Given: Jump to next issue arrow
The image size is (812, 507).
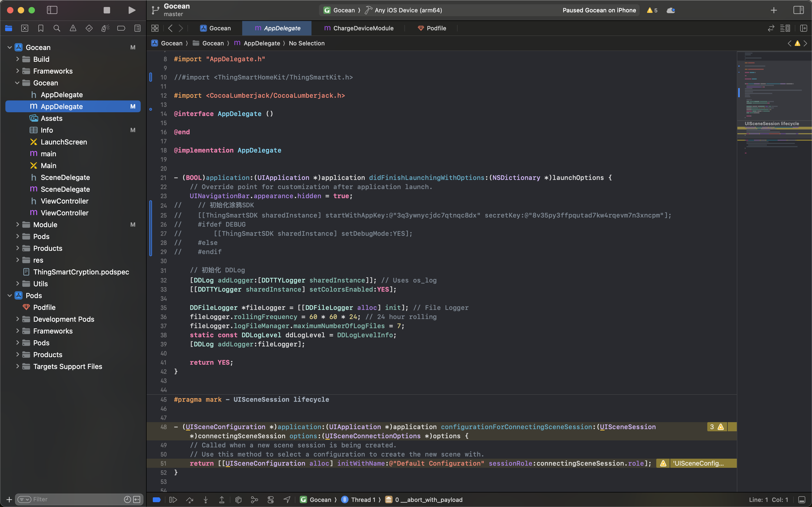Looking at the screenshot, I should point(806,43).
